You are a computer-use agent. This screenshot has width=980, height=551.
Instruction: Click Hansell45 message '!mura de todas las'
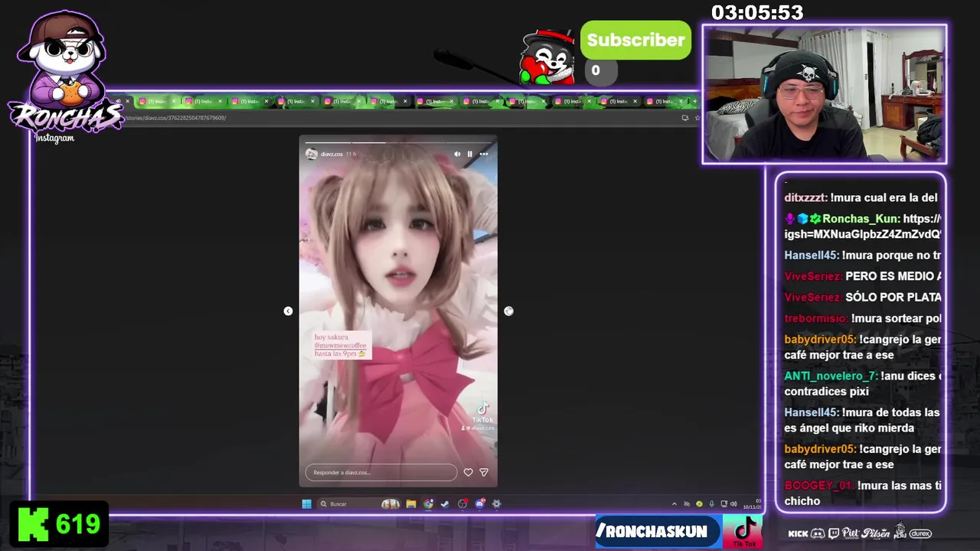(x=862, y=420)
